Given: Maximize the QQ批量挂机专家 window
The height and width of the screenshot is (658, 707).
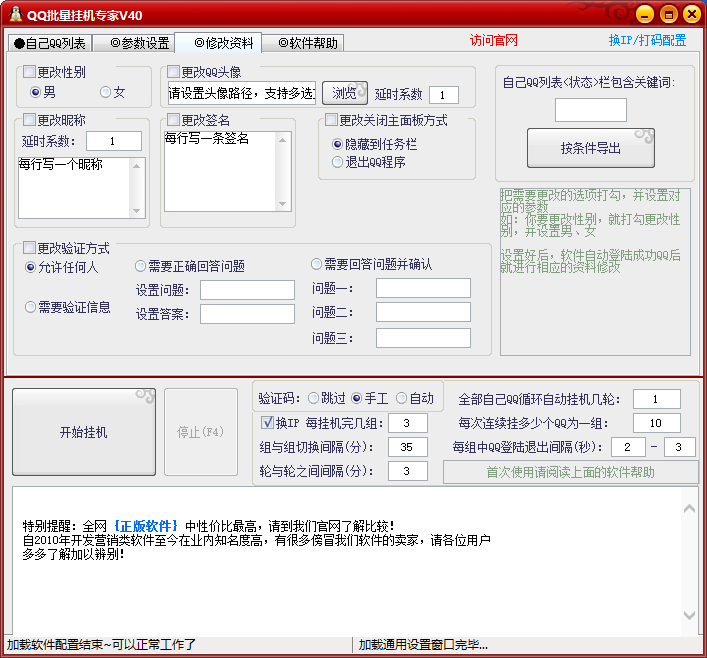Looking at the screenshot, I should point(669,14).
